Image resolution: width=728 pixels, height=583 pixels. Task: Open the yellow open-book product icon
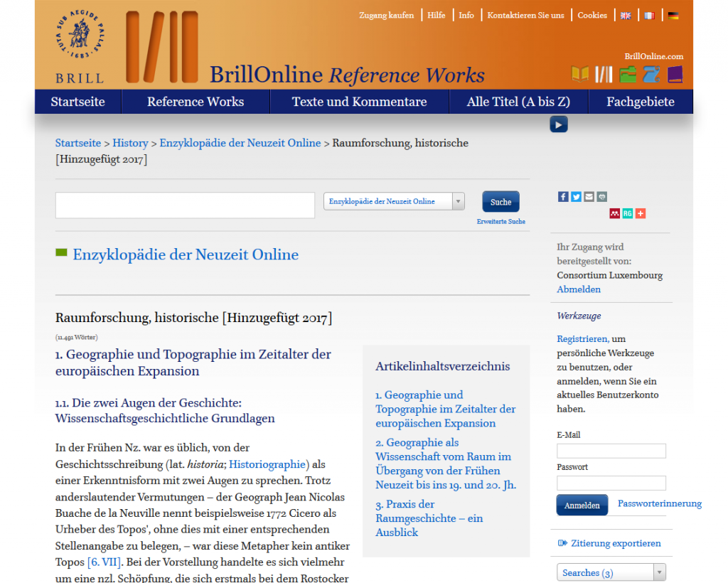pos(580,74)
